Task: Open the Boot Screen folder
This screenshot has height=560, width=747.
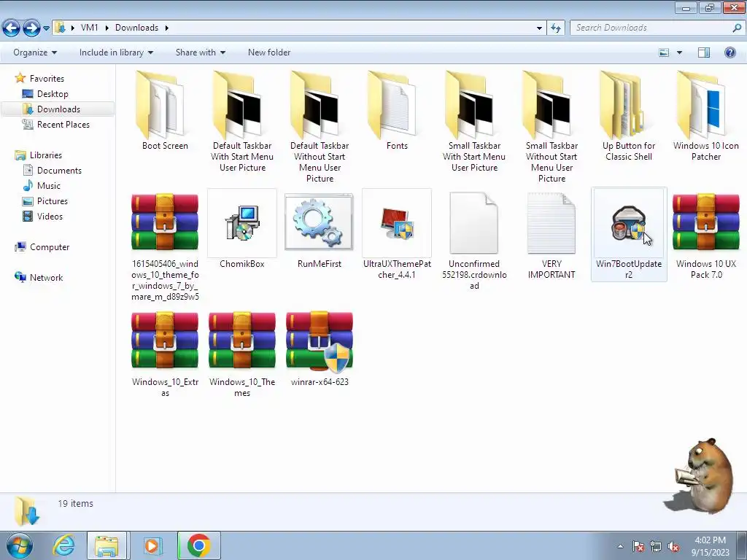Action: pyautogui.click(x=165, y=111)
